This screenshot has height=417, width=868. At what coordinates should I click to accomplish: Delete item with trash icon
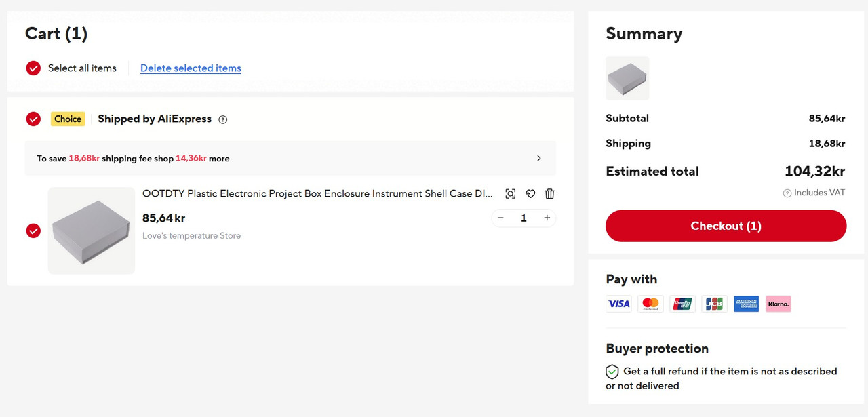550,194
